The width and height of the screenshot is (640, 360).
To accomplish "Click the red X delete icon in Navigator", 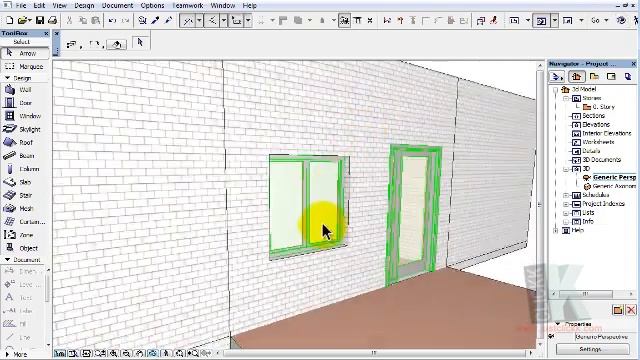I will [x=631, y=310].
